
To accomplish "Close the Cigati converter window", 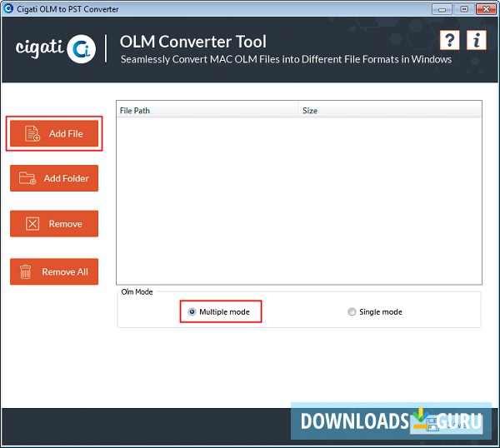I will tap(486, 9).
